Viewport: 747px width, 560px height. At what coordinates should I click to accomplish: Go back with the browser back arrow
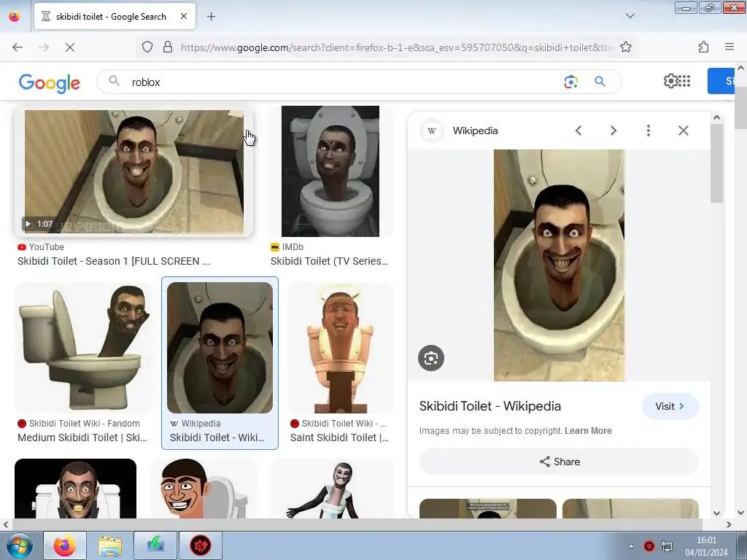[x=18, y=47]
